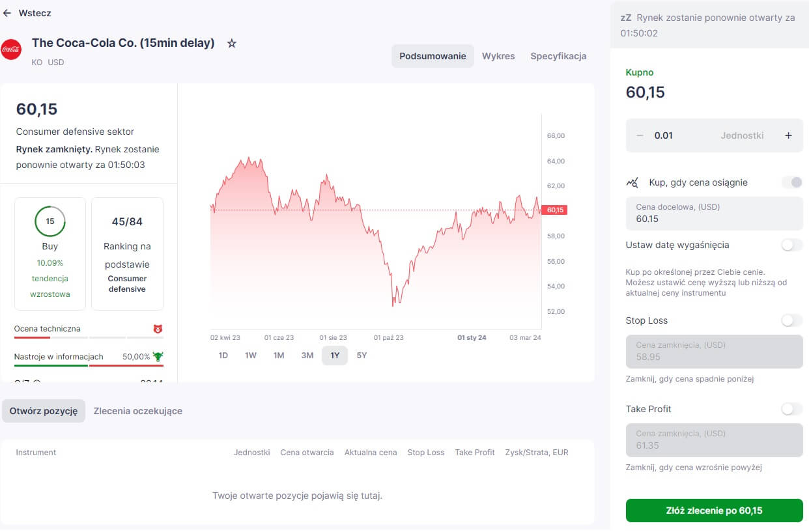Image resolution: width=809 pixels, height=532 pixels.
Task: Switch to the Wykres tab
Action: point(498,56)
